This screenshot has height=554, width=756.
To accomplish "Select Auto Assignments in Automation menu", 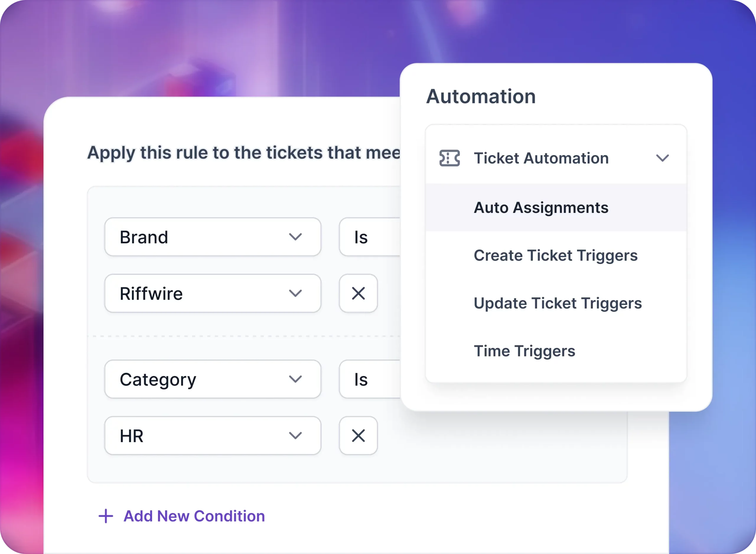I will 541,207.
